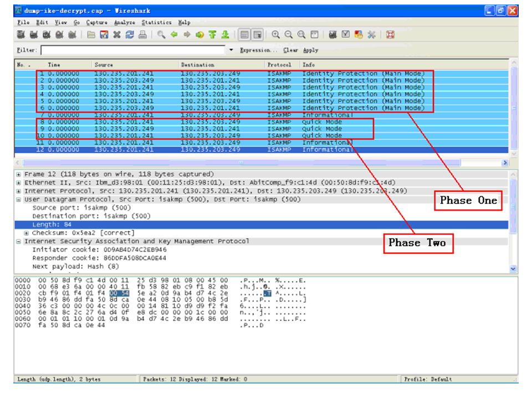Print packets using printer icon
The height and width of the screenshot is (399, 532).
coord(142,34)
